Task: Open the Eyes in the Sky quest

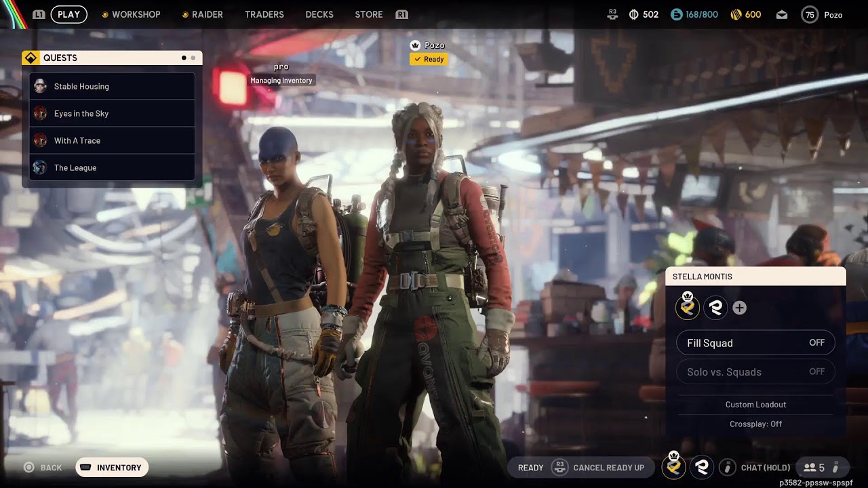Action: (113, 113)
